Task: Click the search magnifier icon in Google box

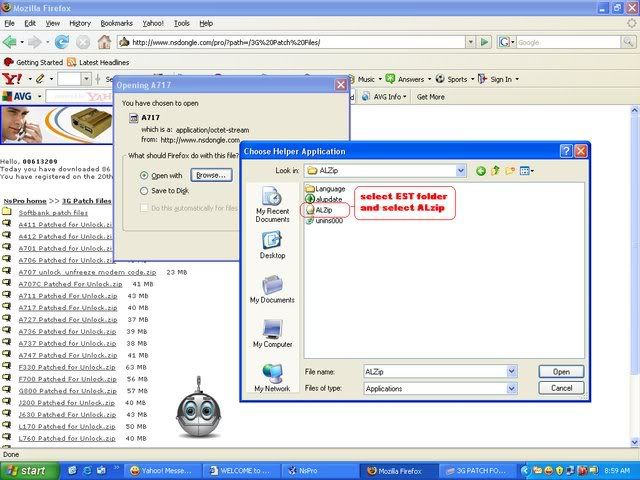Action: [627, 42]
